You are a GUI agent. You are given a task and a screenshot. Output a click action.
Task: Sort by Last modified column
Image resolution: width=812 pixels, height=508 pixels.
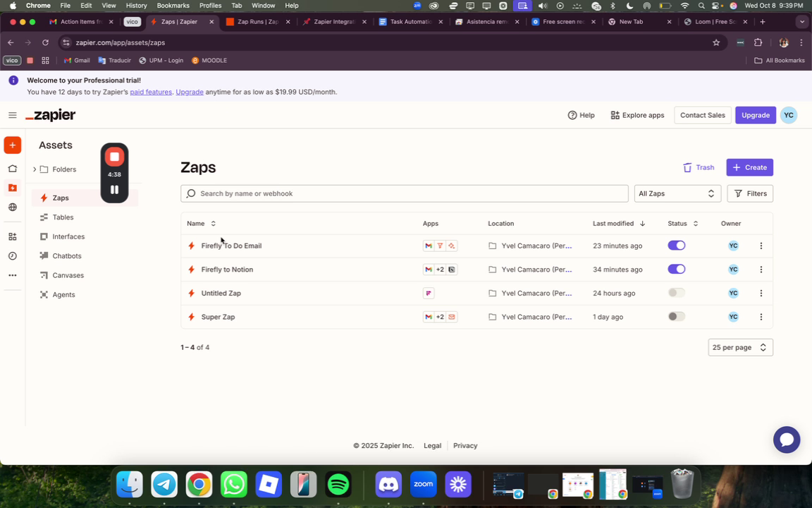[x=619, y=224]
